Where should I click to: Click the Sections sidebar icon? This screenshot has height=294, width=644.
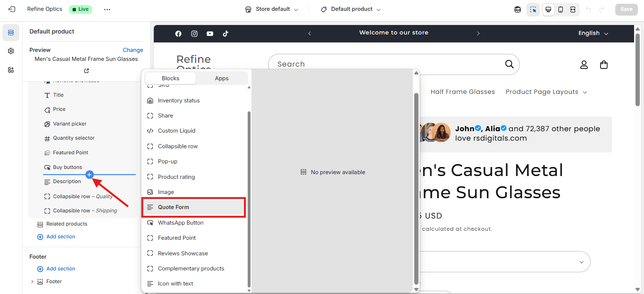tap(11, 33)
